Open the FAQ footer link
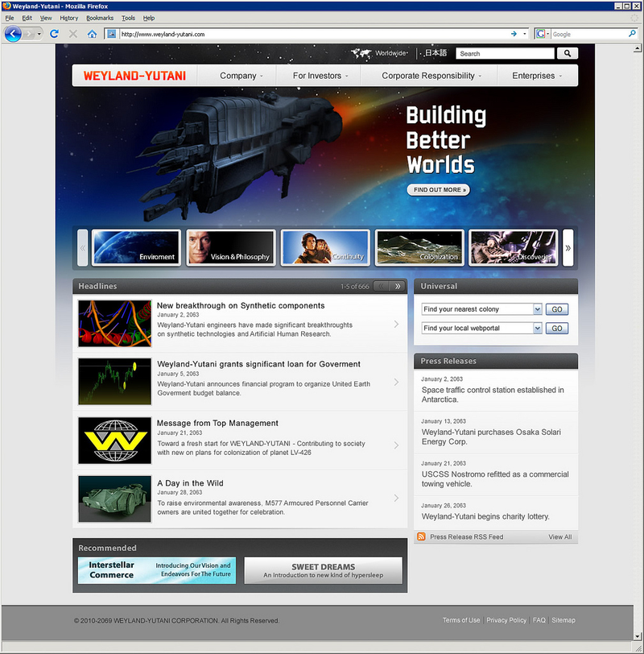This screenshot has width=644, height=654. click(539, 620)
